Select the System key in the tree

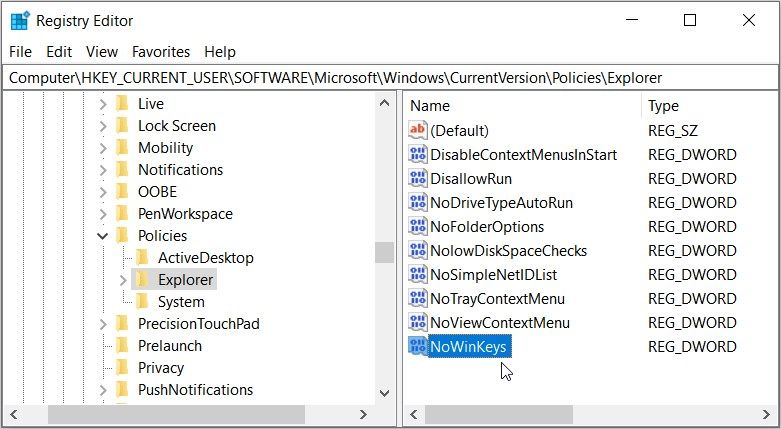click(181, 302)
